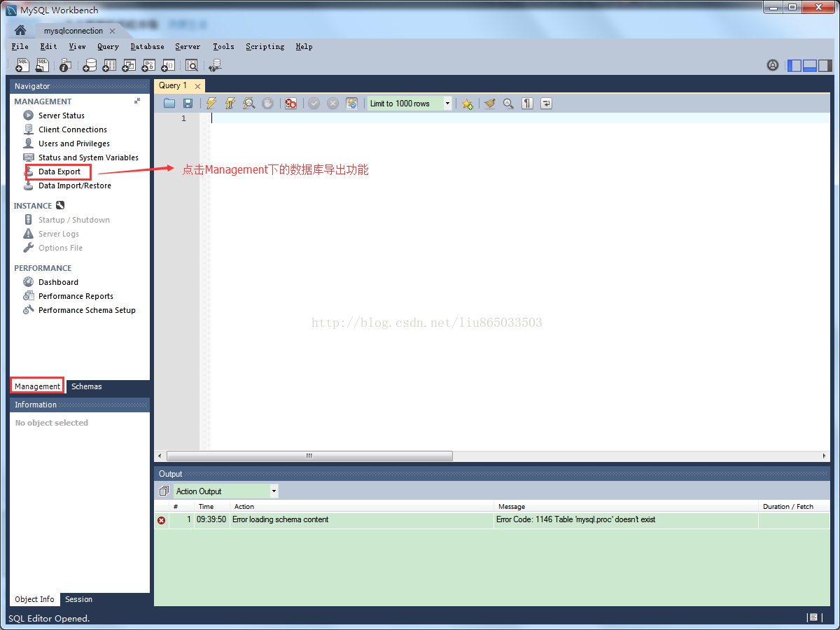Open the Tools menu
840x630 pixels.
[223, 46]
